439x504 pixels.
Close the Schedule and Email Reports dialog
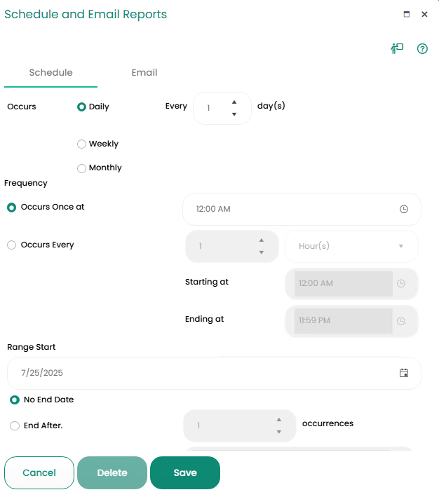coord(424,14)
